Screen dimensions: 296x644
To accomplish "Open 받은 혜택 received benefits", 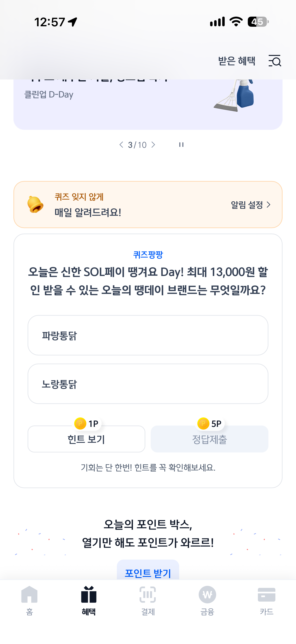I will click(x=237, y=61).
